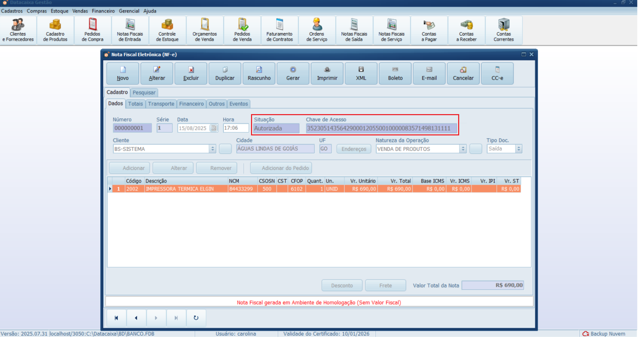Click the Desconto button
This screenshot has width=644, height=337.
(342, 285)
